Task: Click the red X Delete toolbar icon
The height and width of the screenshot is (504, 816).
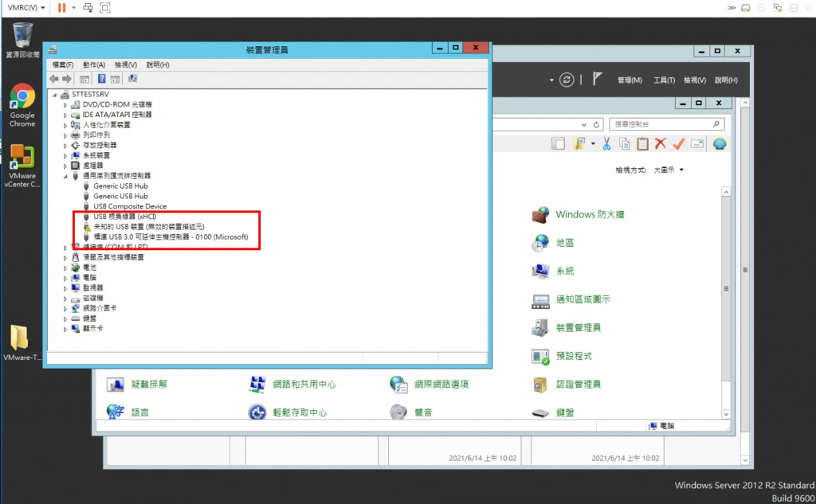Action: coord(661,144)
